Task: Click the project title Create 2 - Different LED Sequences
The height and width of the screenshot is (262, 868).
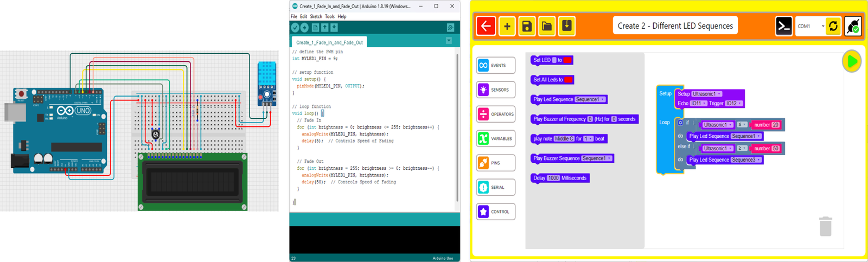Action: pos(675,26)
